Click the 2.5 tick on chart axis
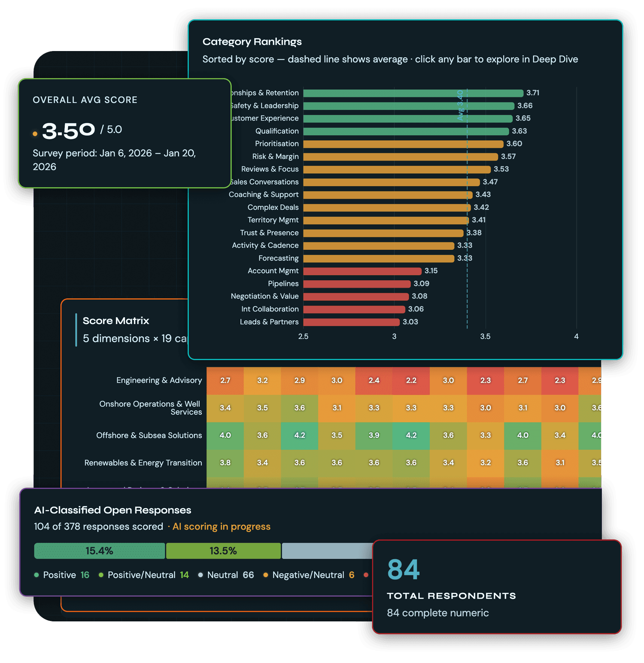Screen dimensions: 644x663 pyautogui.click(x=303, y=337)
